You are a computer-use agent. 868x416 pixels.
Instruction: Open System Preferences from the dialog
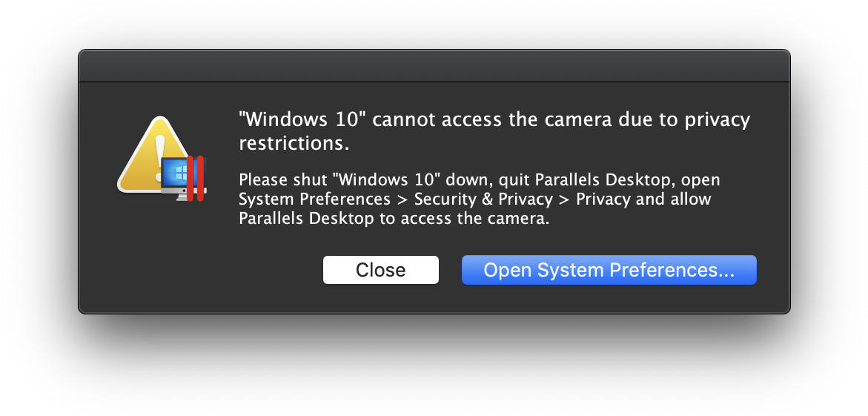pos(609,270)
